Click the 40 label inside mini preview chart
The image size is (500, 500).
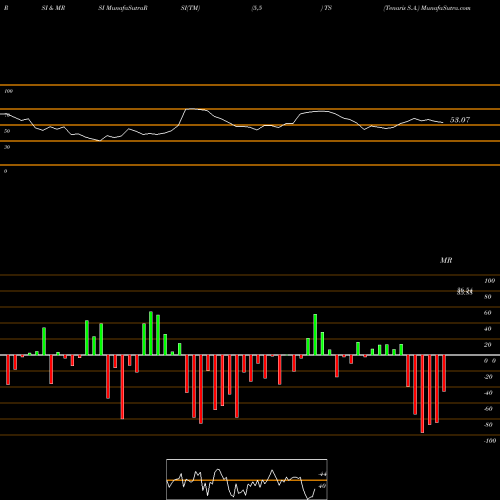[322, 486]
